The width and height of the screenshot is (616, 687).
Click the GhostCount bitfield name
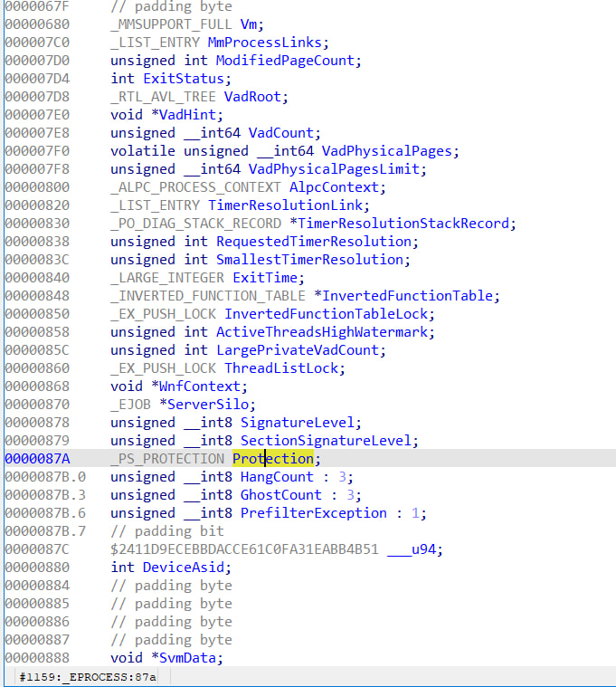pos(280,495)
